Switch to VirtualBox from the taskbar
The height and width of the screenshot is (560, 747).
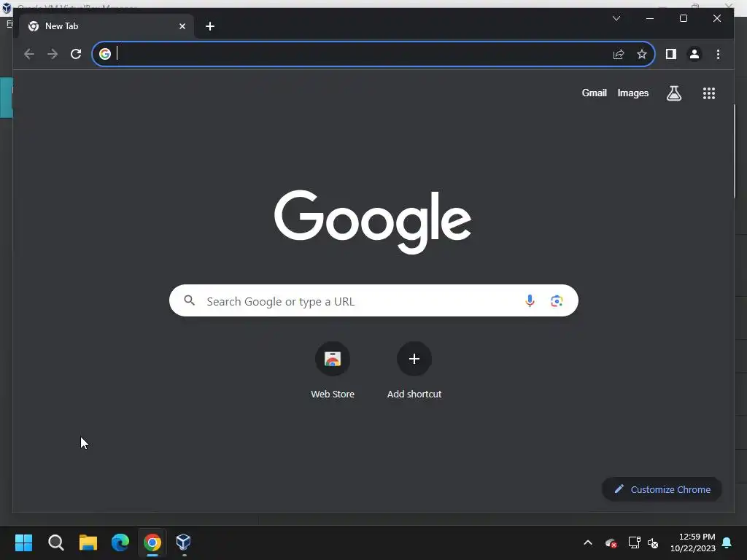coord(184,542)
